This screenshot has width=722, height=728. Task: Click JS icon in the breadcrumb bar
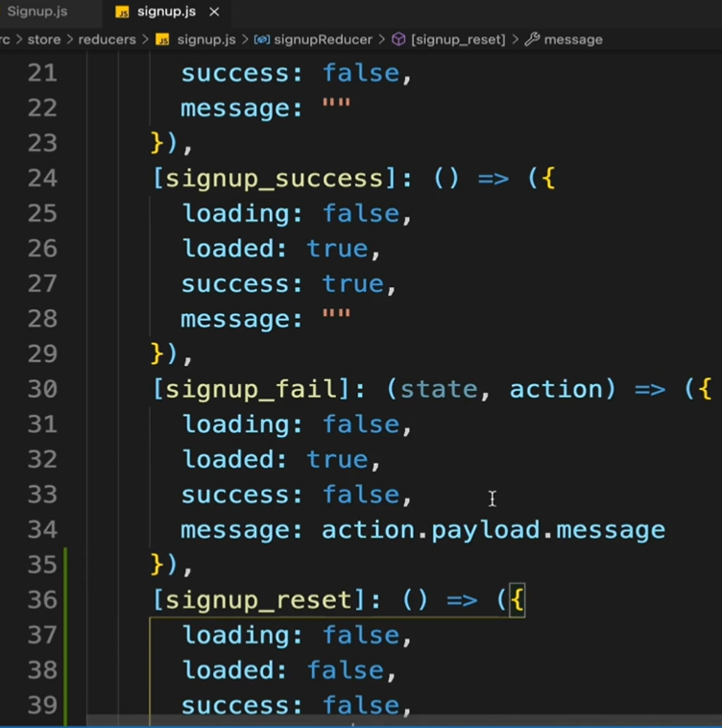(162, 39)
